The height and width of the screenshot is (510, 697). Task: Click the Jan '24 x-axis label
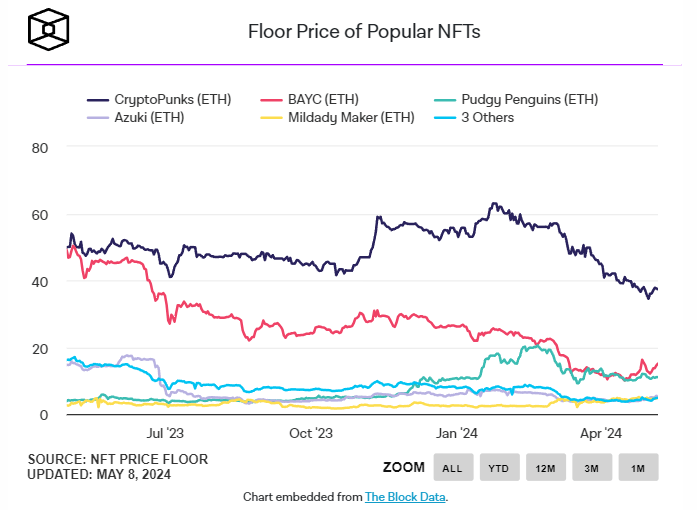[457, 433]
